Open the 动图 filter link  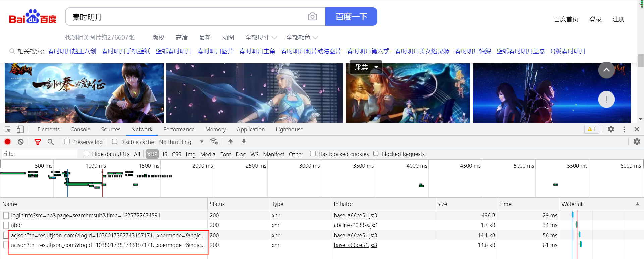(228, 38)
